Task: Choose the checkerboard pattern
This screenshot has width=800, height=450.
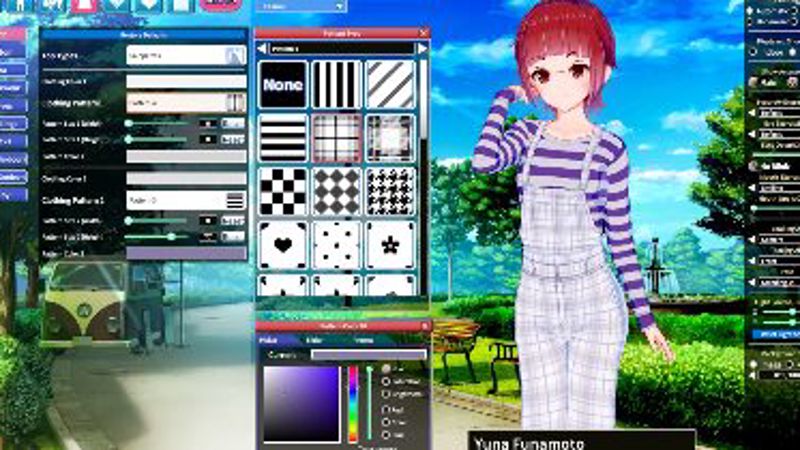Action: click(283, 192)
